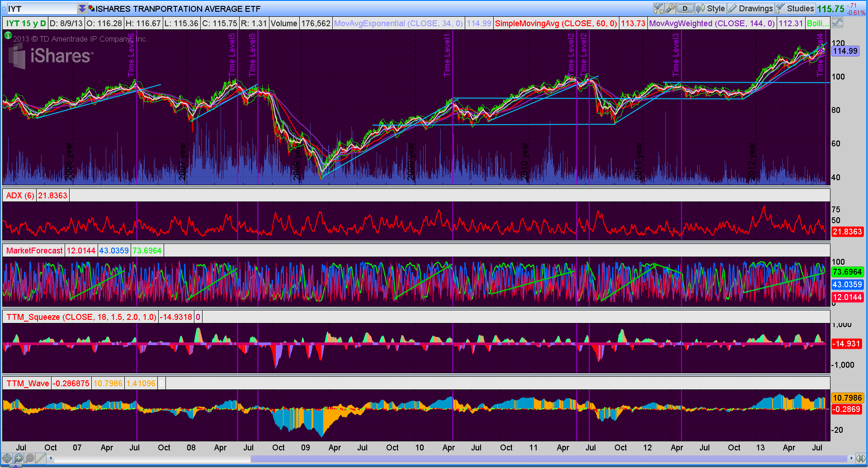Click the 43.0359 value in MarketForecast header
Screen dimensions: 868x468
click(x=114, y=251)
